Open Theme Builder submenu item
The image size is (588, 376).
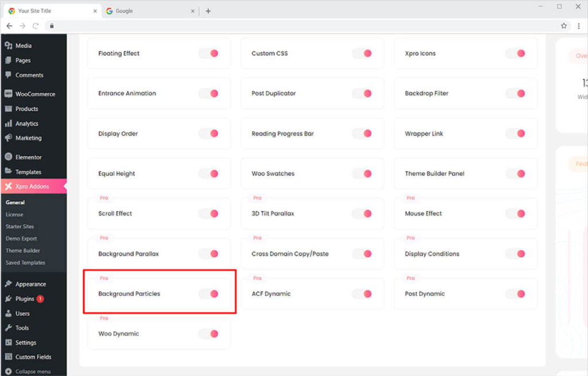(x=23, y=251)
